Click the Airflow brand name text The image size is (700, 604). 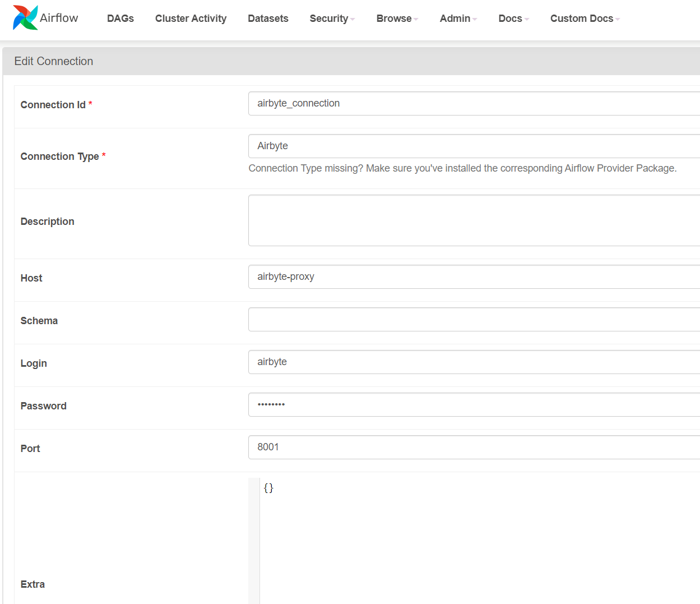[x=59, y=18]
